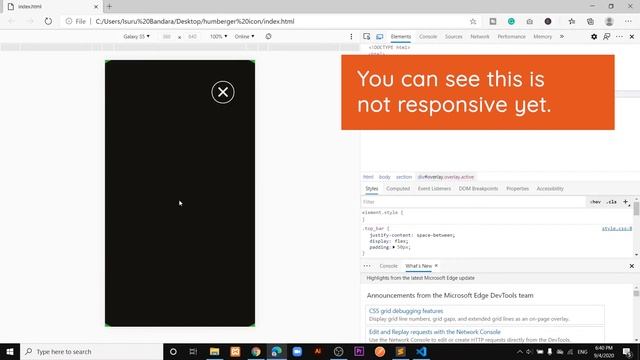The image size is (640, 360).
Task: Close the overlay with the X circle button
Action: 223,92
